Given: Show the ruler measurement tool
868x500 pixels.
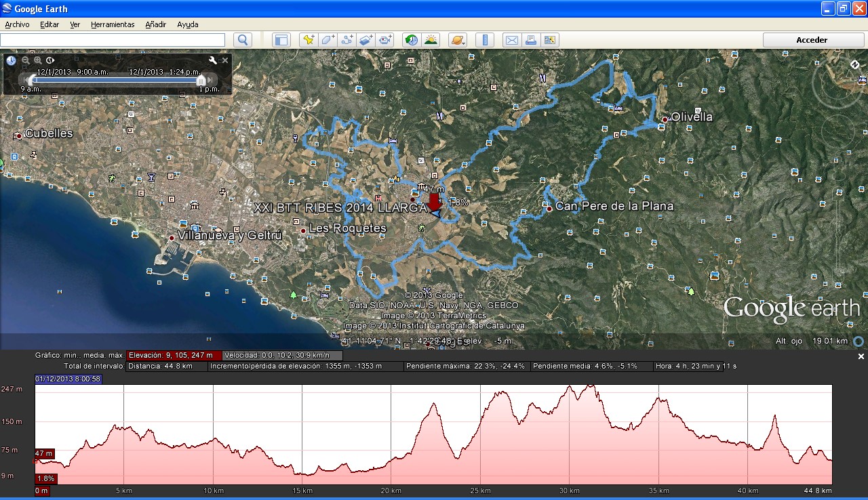Looking at the screenshot, I should (x=484, y=40).
